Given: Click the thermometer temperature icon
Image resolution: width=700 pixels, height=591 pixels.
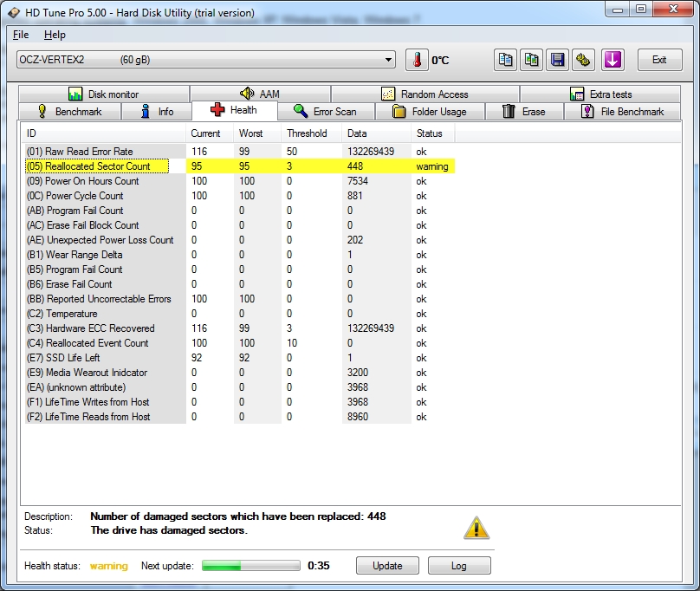Looking at the screenshot, I should click(417, 60).
